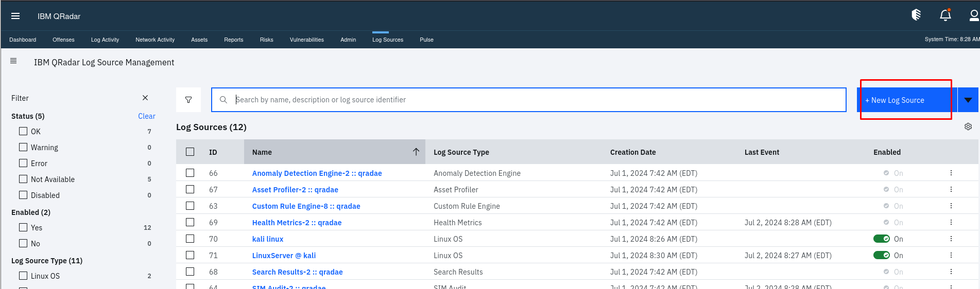Open the Pulse tab

(x=426, y=40)
